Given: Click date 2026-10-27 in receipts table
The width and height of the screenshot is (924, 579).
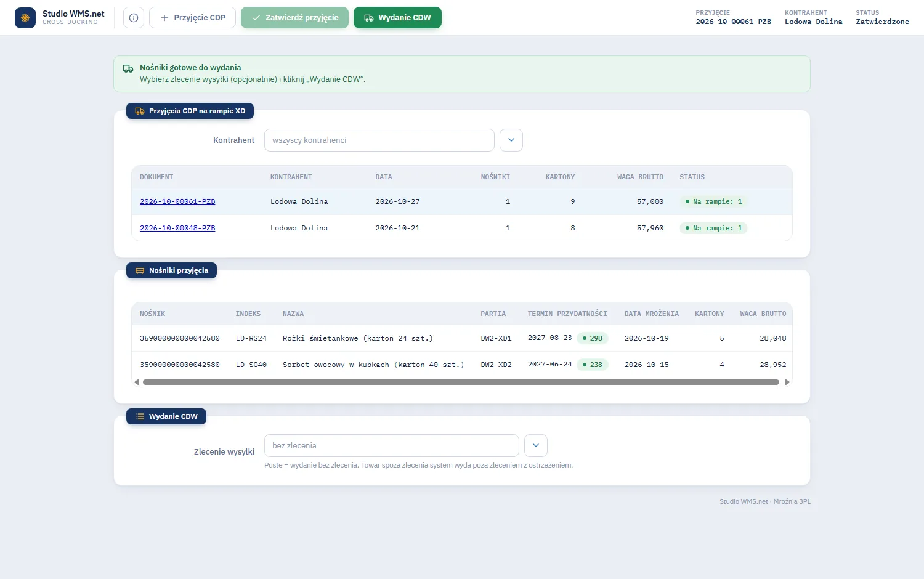Looking at the screenshot, I should coord(397,201).
